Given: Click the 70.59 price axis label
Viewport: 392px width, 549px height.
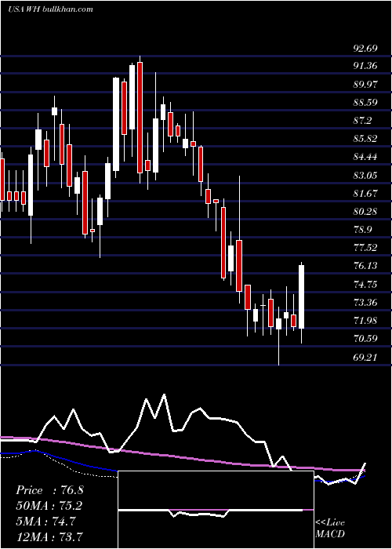Looking at the screenshot, I should coord(365,339).
